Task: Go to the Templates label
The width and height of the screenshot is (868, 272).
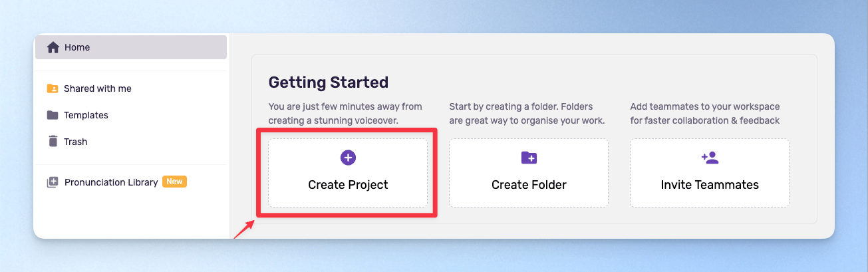Action: (x=86, y=115)
